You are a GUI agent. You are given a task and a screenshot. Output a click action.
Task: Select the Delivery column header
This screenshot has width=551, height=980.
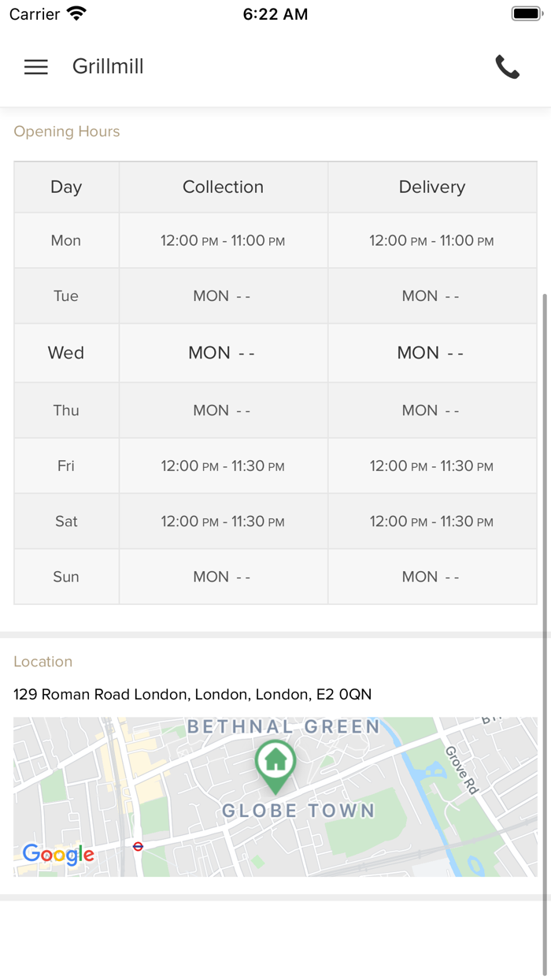pos(432,187)
